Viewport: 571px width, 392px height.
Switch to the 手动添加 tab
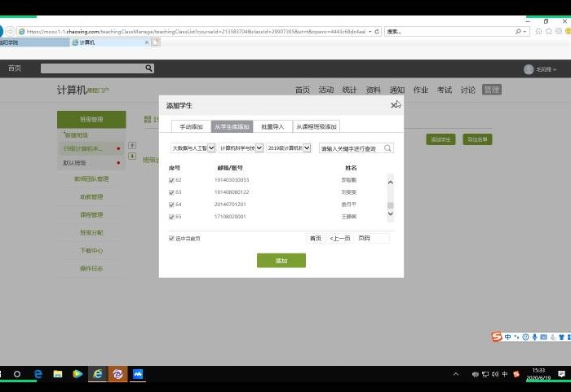coord(191,126)
